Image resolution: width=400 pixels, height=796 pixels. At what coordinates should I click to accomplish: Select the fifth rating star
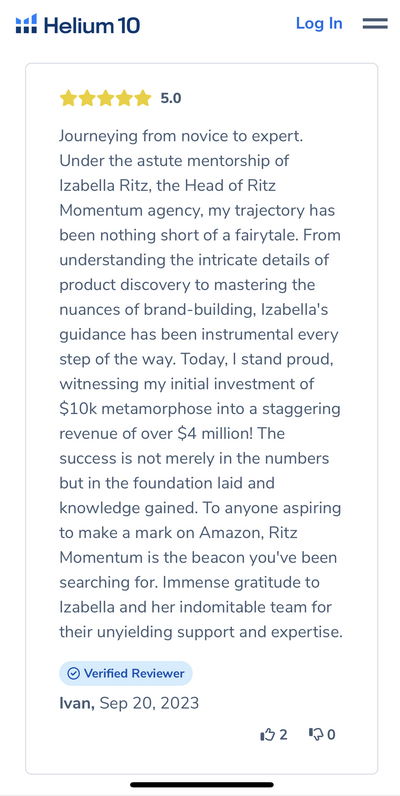143,98
